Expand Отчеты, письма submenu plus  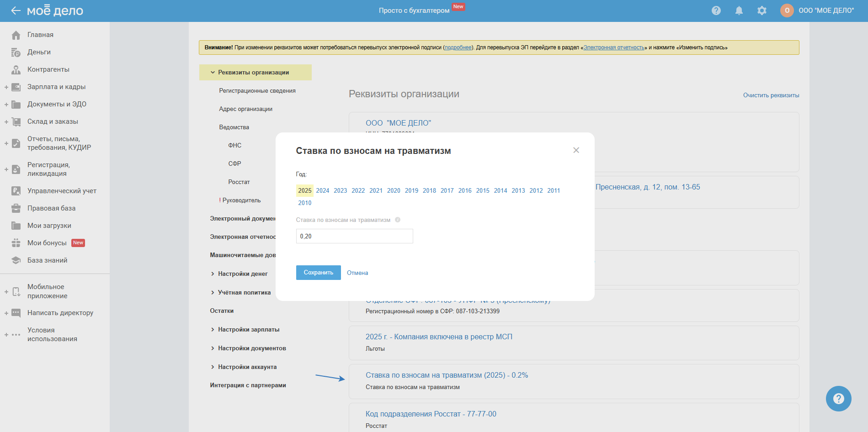tap(6, 143)
